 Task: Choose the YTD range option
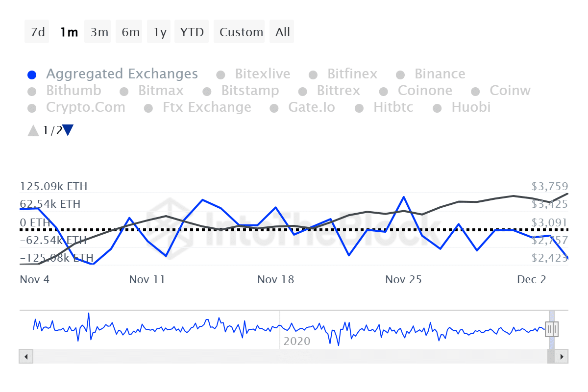tap(192, 32)
